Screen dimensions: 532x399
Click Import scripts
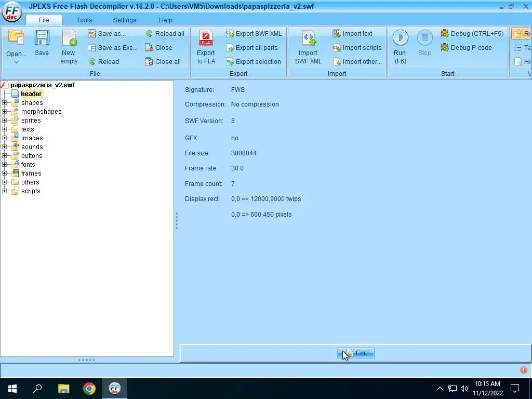point(357,47)
